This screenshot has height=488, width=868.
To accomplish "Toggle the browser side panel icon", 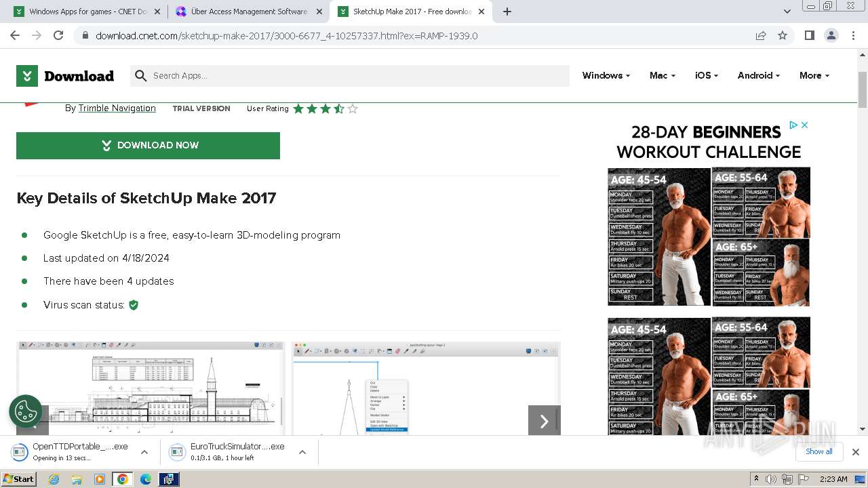I will (809, 35).
